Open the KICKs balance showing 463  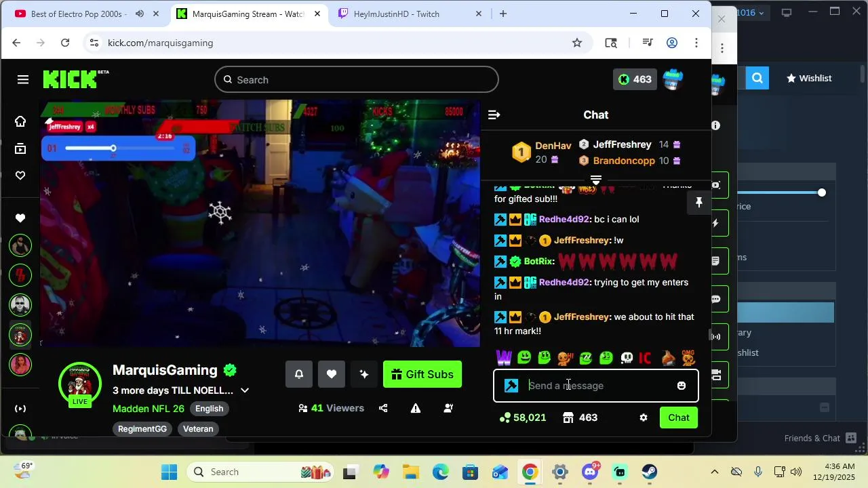click(x=635, y=79)
